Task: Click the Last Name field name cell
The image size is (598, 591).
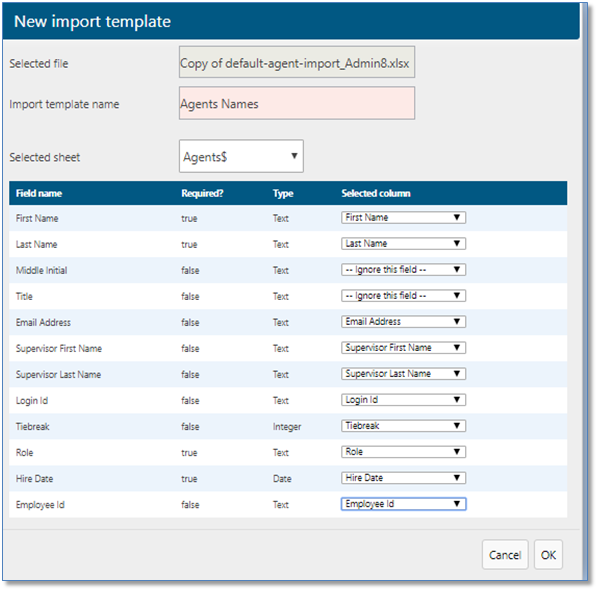Action: point(37,244)
